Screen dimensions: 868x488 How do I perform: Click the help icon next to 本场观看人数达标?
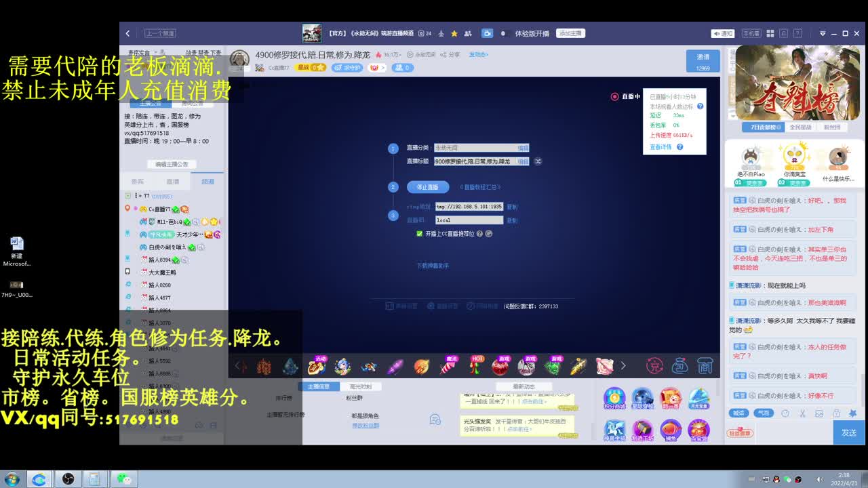(x=700, y=106)
